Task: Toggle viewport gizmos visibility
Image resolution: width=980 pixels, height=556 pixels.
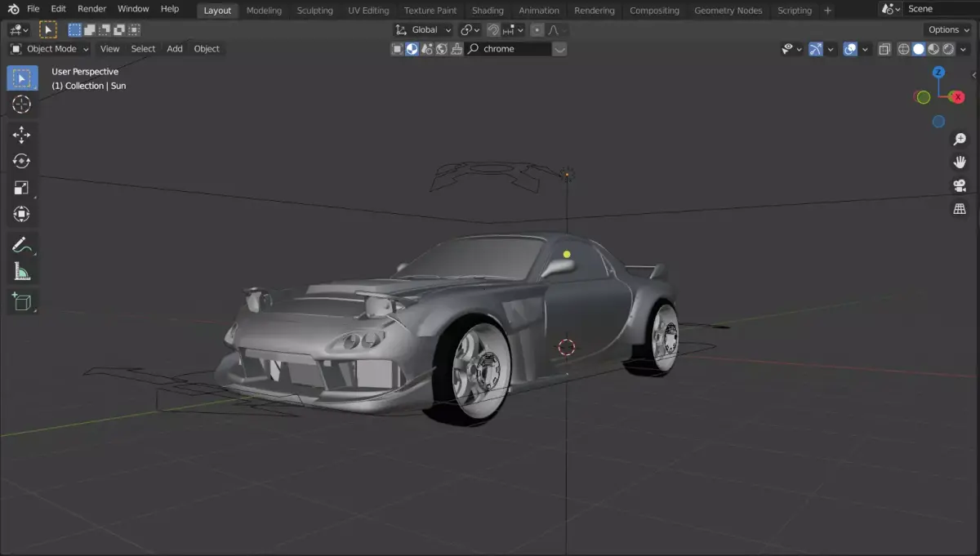Action: pyautogui.click(x=816, y=49)
